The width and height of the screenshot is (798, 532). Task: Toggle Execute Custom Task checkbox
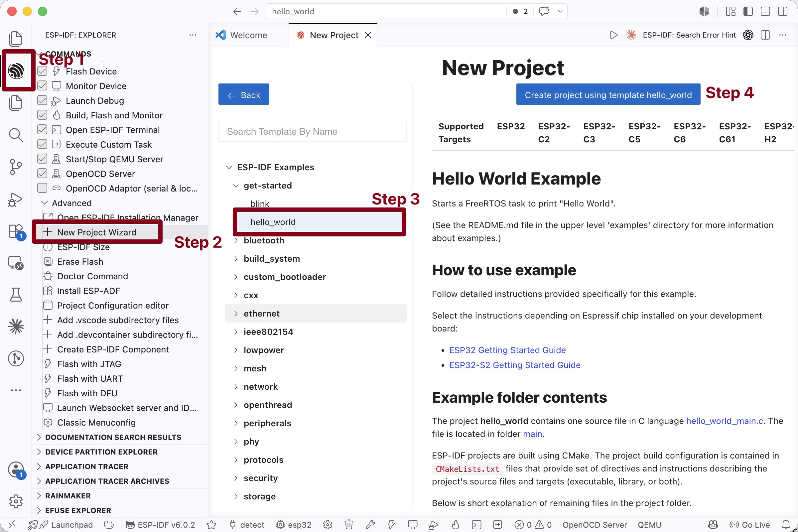pyautogui.click(x=42, y=144)
